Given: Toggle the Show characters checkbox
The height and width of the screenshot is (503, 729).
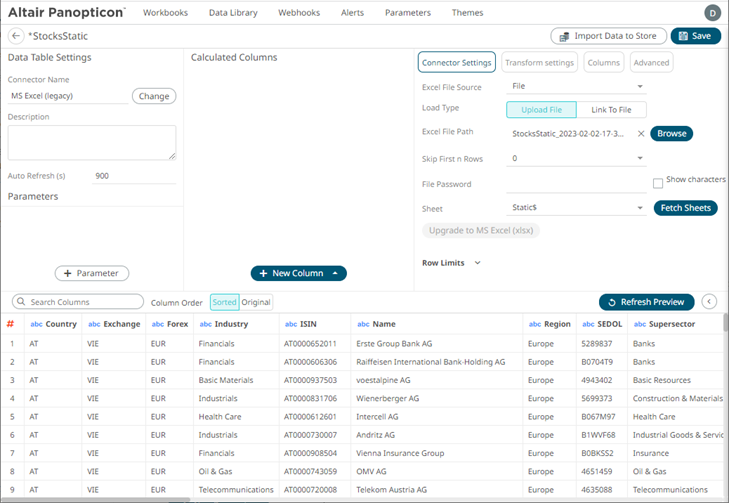Looking at the screenshot, I should pos(658,183).
